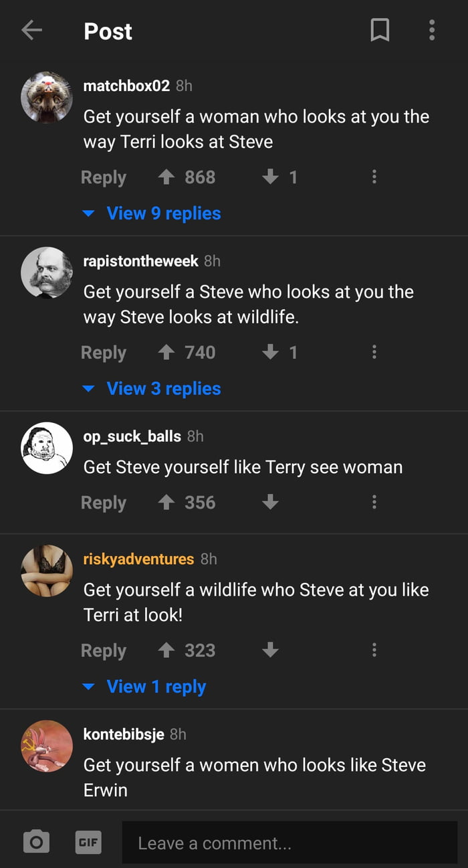Upvote the op_suck_balls comment

point(166,502)
